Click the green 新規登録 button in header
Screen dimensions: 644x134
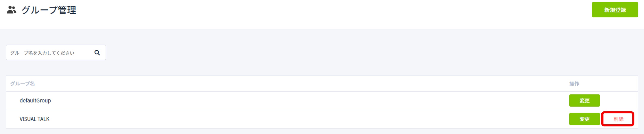coord(615,10)
